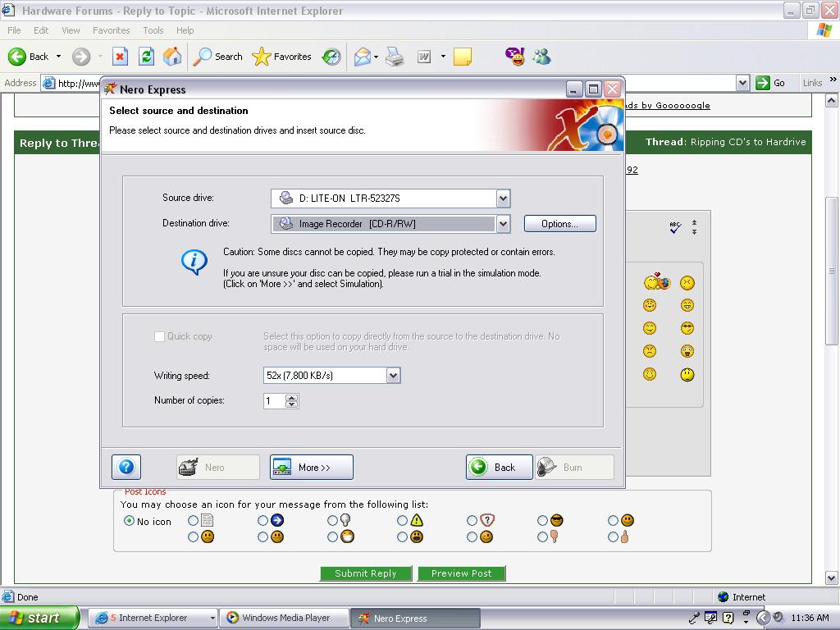
Task: Click the Print icon in Internet Explorer
Action: (x=395, y=57)
